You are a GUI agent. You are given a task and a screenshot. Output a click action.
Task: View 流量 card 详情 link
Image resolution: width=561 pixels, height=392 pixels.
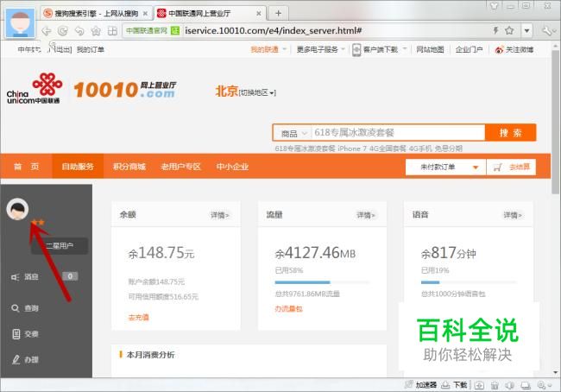366,215
